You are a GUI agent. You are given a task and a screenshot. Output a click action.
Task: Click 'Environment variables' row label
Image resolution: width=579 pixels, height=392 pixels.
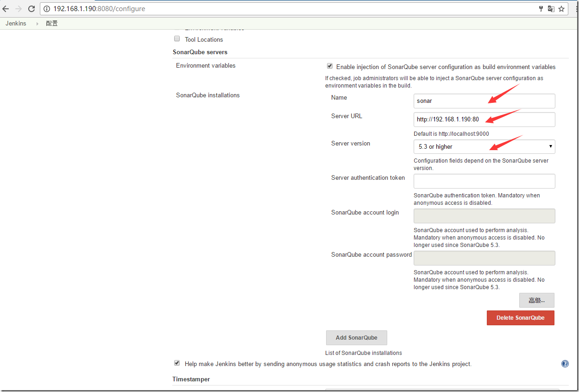coord(206,65)
